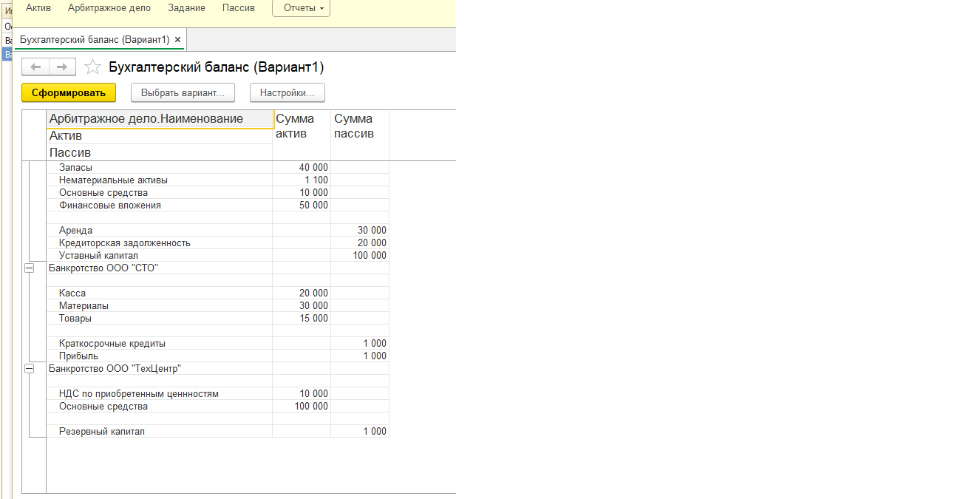Select the Уставный капитал row label
This screenshot has height=499, width=980.
tap(98, 256)
